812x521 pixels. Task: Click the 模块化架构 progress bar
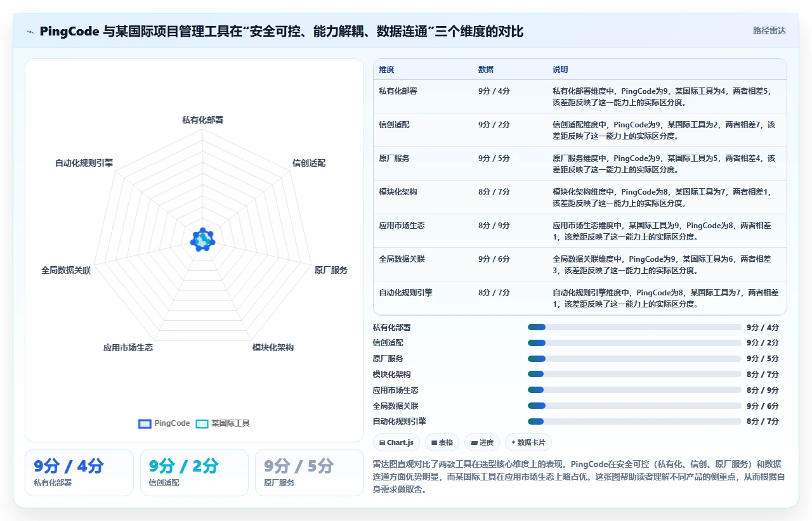click(634, 374)
